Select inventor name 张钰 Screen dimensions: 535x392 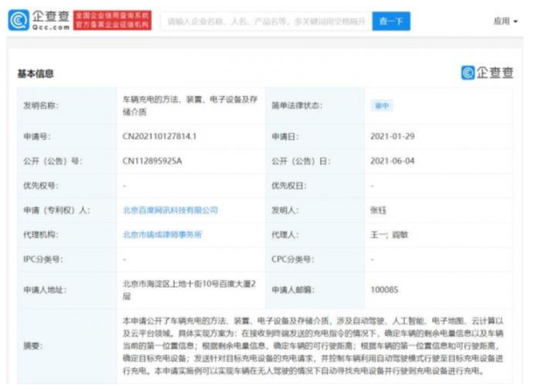[378, 210]
